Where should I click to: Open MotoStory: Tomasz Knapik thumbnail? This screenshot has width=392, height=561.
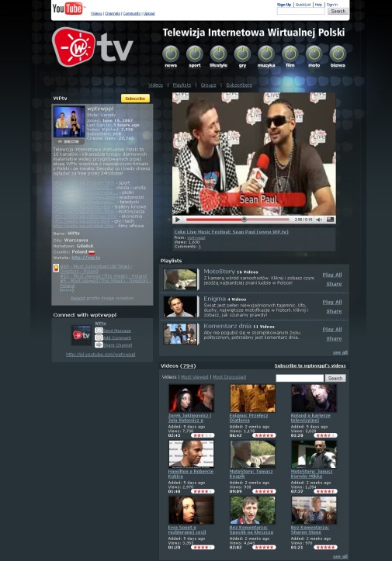(x=253, y=454)
